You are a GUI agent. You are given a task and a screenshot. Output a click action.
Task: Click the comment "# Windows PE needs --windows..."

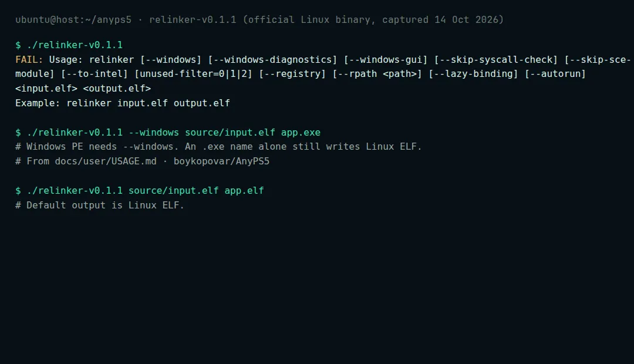(218, 146)
